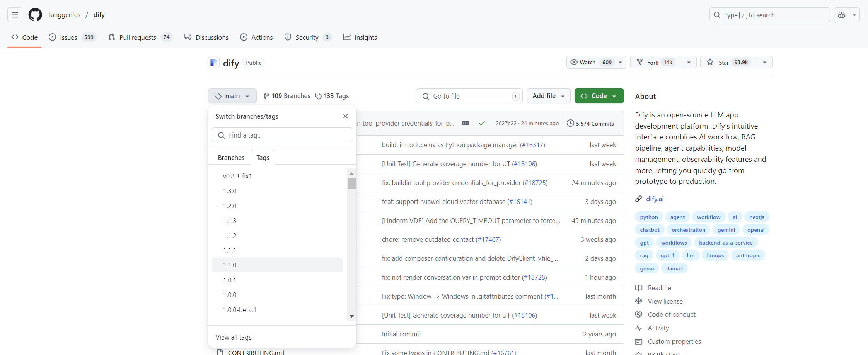Screen dimensions: 868x355
Task: Open commit hash 2627e22
Action: tap(506, 123)
